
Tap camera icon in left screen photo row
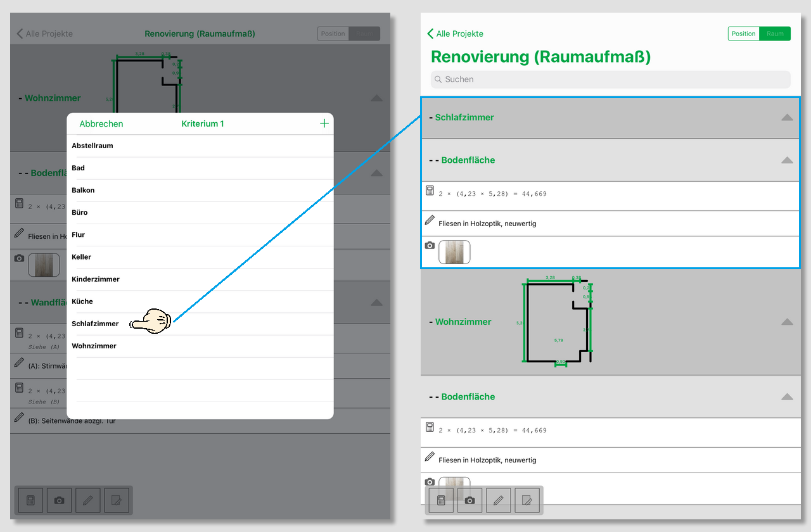[19, 258]
